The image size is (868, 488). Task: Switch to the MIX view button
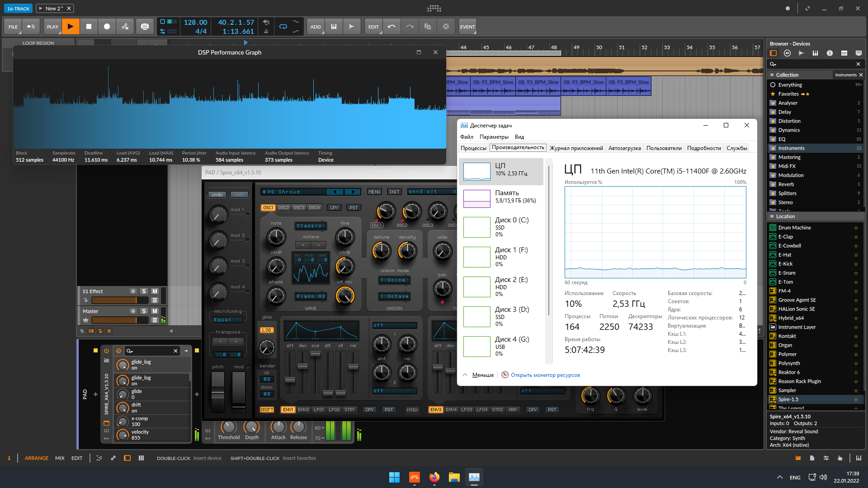coord(60,458)
